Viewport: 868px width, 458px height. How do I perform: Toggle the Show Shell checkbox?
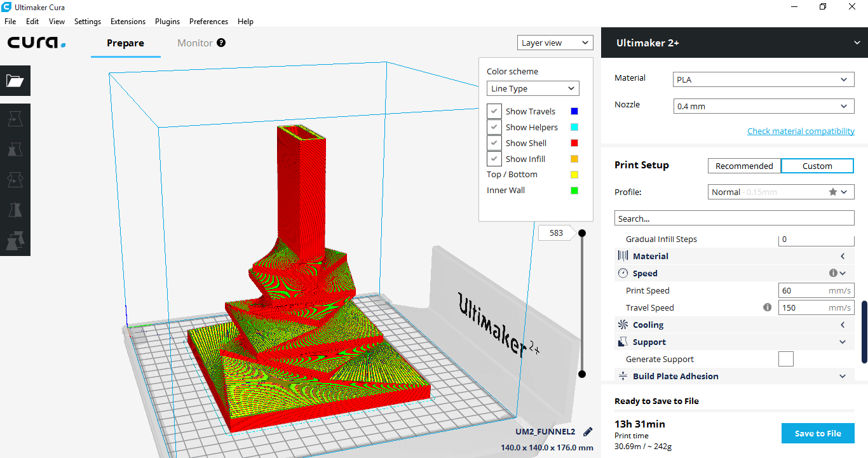tap(494, 143)
